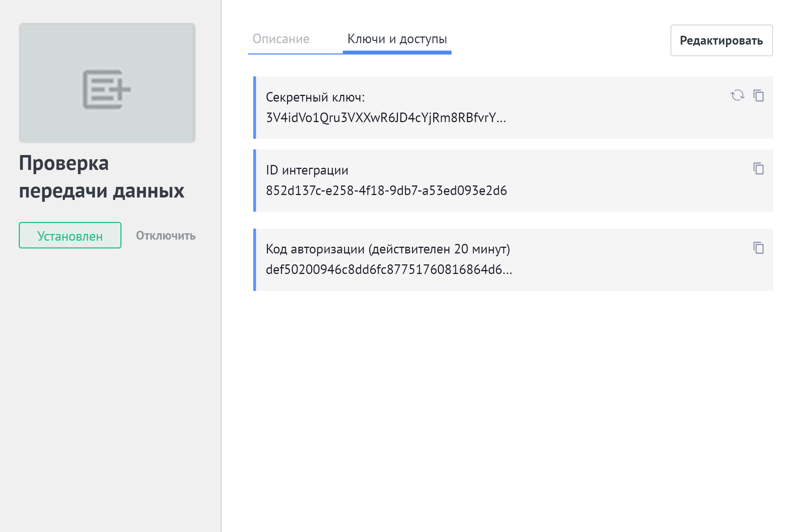Screen dimensions: 794x532
Task: Copy the integration ID value
Action: coord(759,168)
